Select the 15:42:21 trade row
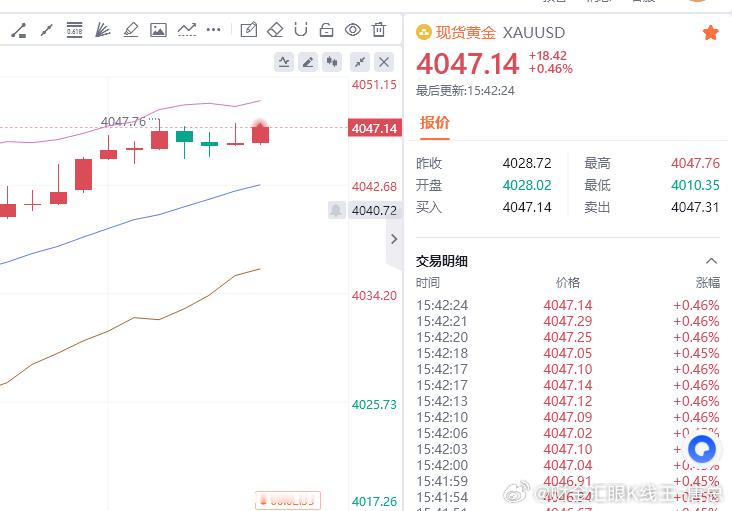This screenshot has width=732, height=511. click(x=568, y=321)
